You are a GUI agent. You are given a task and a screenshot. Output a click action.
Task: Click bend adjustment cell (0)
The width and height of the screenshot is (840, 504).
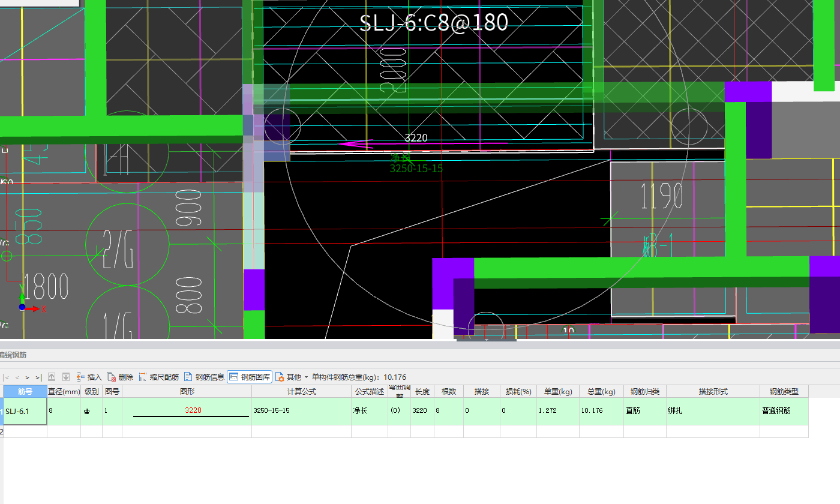point(400,411)
